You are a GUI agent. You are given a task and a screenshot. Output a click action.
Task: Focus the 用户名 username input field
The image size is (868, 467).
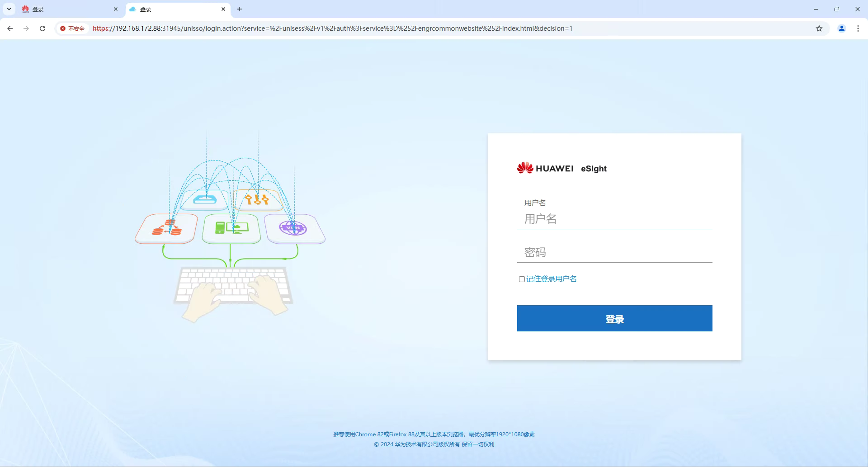[x=614, y=219]
